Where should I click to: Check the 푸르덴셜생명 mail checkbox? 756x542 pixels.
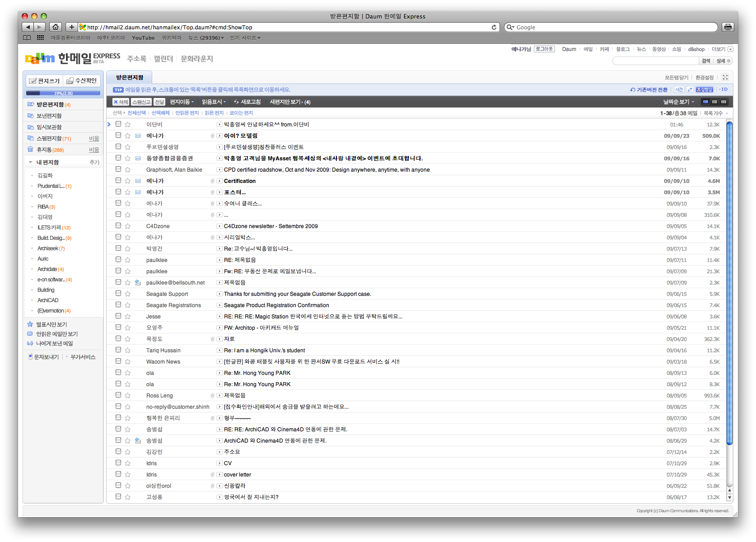(118, 146)
